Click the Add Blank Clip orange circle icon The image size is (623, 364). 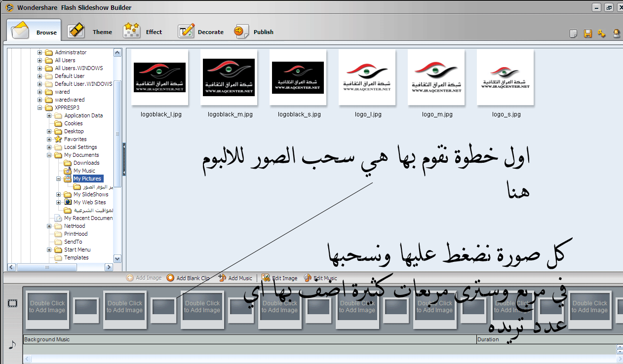170,278
